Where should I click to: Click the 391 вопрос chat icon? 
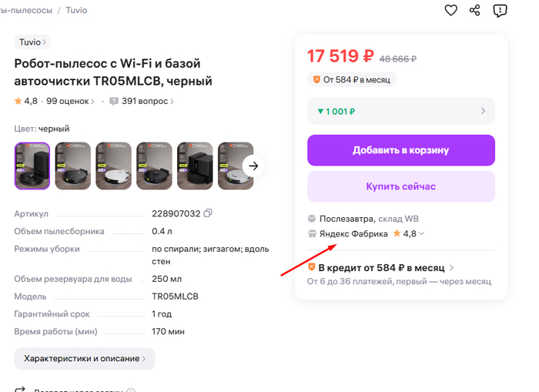click(x=114, y=101)
